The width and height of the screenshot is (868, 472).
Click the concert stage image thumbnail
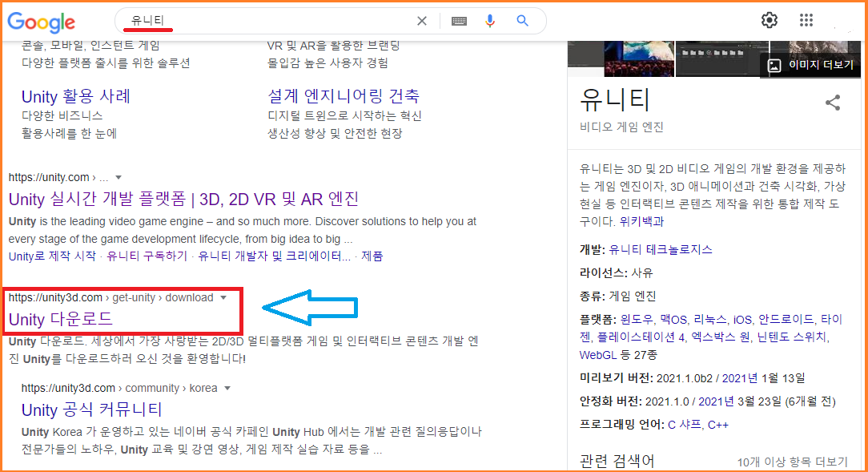(x=639, y=58)
